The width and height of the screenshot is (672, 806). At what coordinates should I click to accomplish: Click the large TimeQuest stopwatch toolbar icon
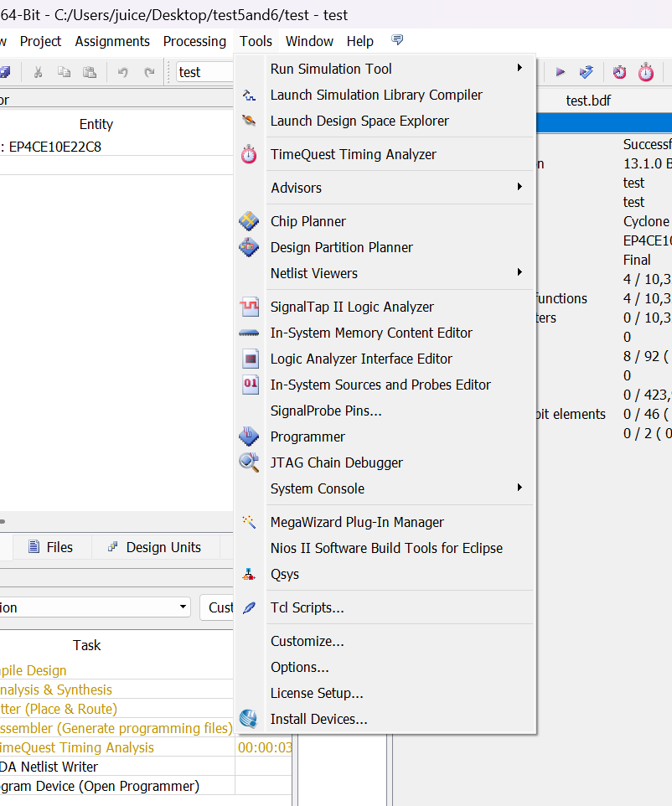click(x=646, y=72)
